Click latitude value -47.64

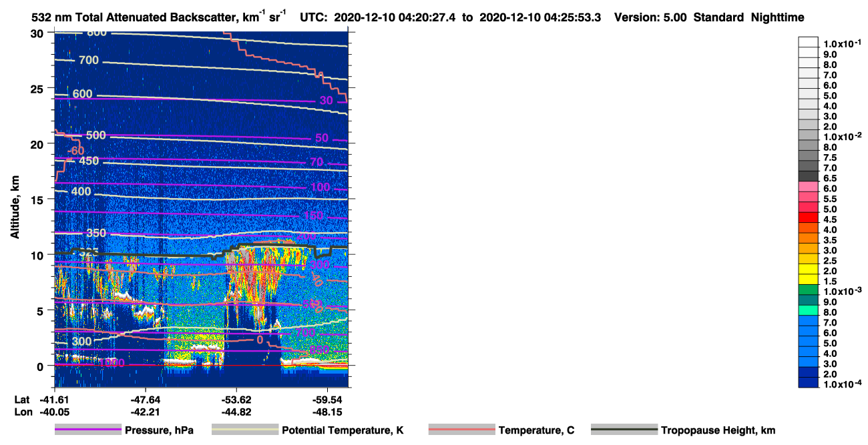coord(146,400)
